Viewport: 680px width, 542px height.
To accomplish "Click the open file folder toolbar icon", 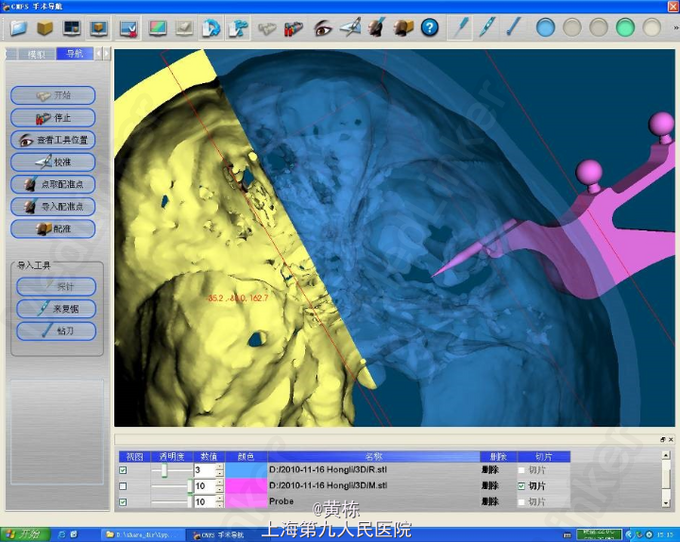I will pos(18,28).
